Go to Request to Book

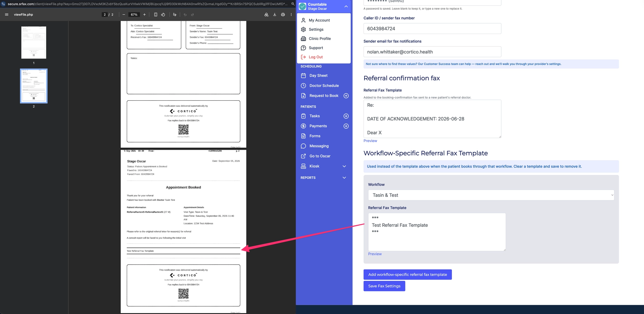[324, 96]
